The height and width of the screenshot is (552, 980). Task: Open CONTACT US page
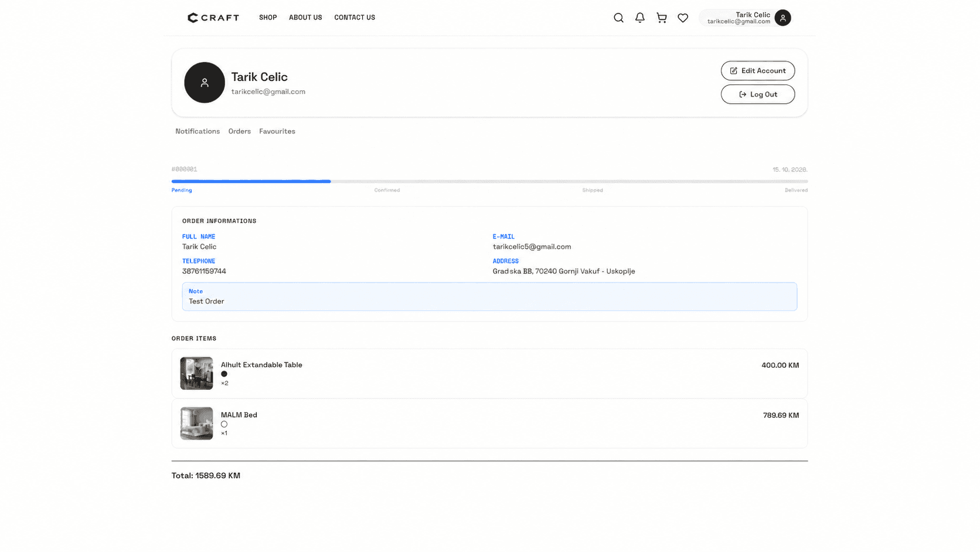tap(355, 18)
